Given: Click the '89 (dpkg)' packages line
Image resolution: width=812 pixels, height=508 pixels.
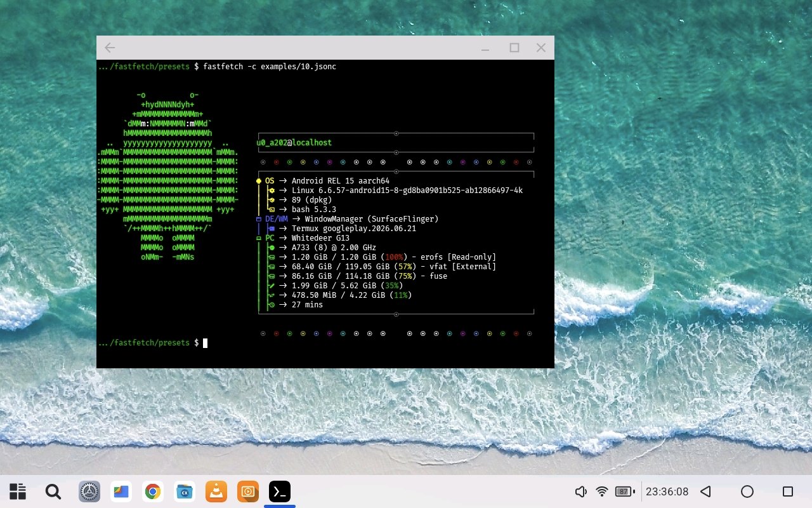Looking at the screenshot, I should click(x=311, y=200).
